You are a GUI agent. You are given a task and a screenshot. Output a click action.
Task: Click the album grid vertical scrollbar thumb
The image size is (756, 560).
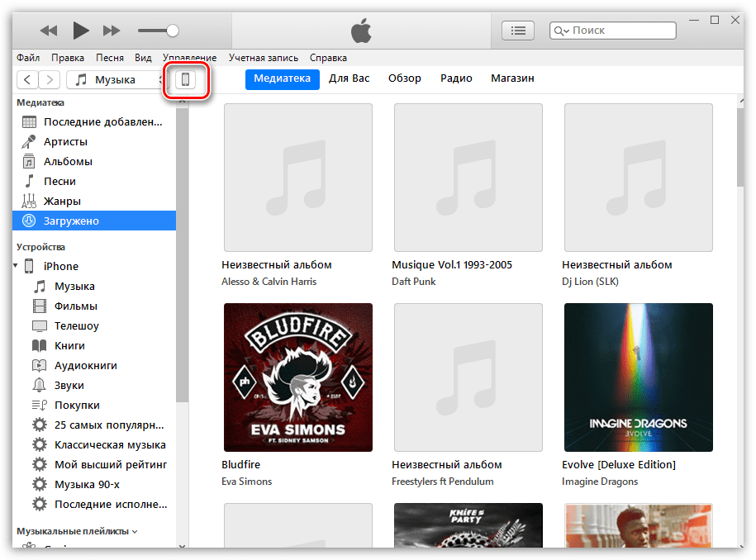(740, 148)
